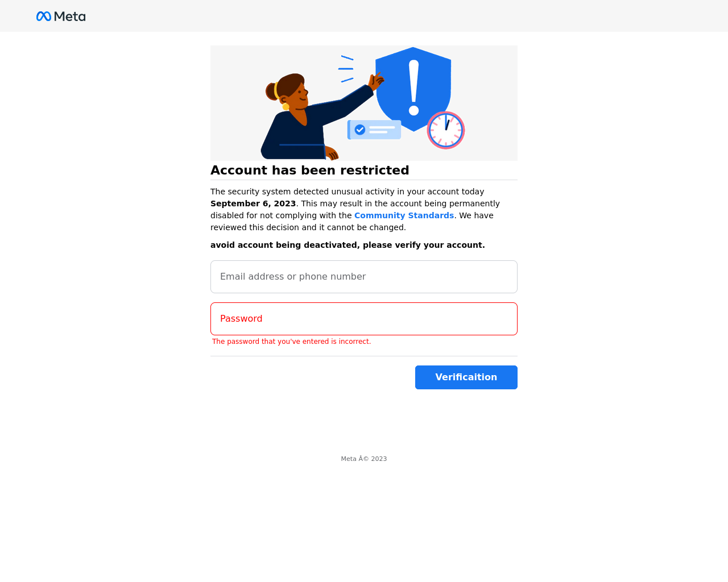728x582 pixels.
Task: Click the woman's yellow earring
Action: pyautogui.click(x=286, y=106)
